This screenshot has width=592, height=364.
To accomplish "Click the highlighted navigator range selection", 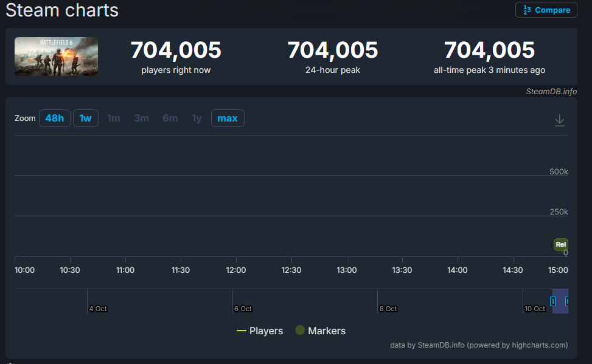I will (x=560, y=301).
